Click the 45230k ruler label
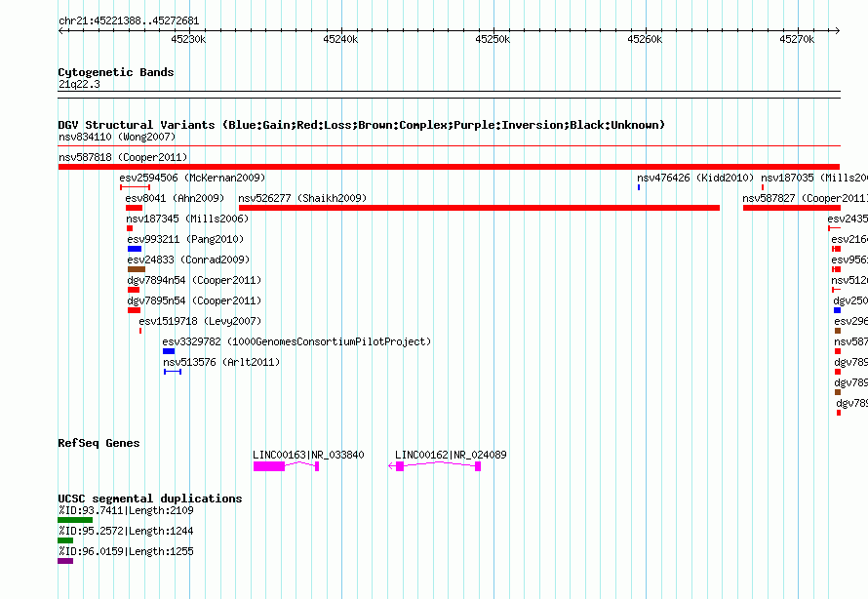 [x=188, y=39]
